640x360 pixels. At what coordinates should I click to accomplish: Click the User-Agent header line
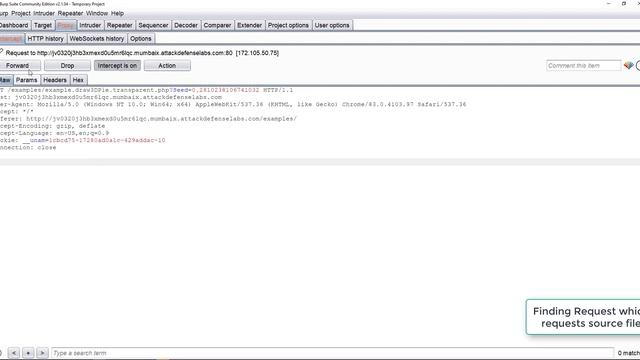tap(233, 104)
